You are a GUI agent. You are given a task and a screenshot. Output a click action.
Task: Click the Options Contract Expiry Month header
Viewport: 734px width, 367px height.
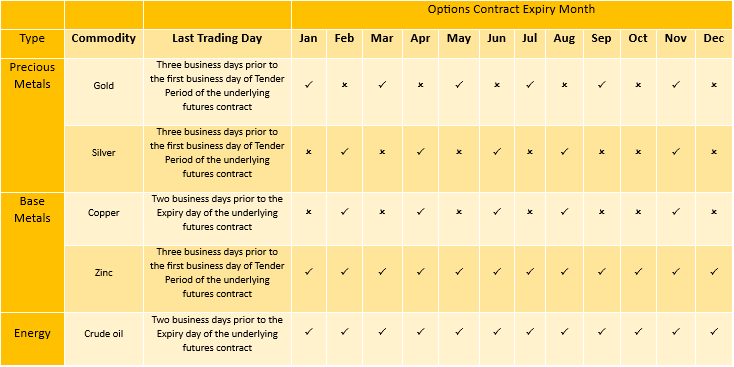point(511,9)
